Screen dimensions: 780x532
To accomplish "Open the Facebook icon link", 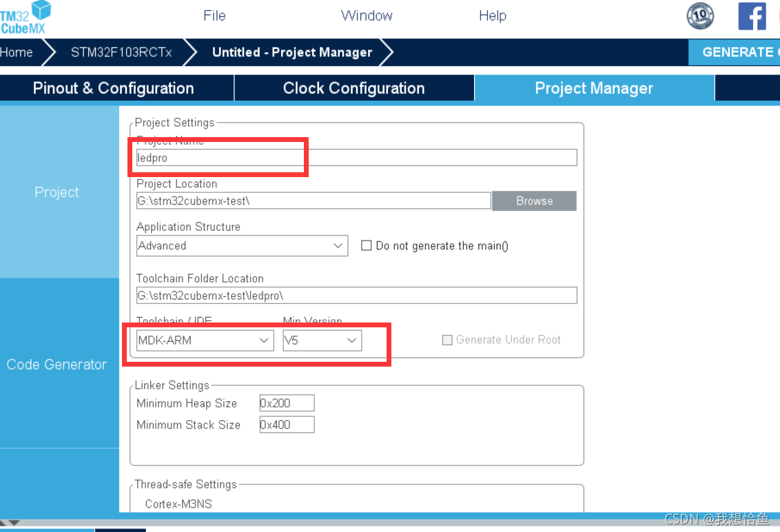I will coord(752,17).
